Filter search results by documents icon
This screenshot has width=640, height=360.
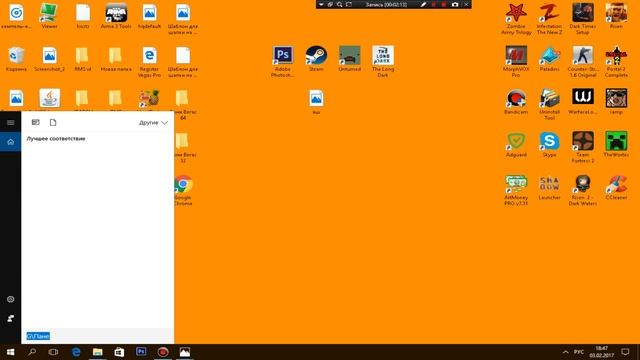[x=53, y=122]
